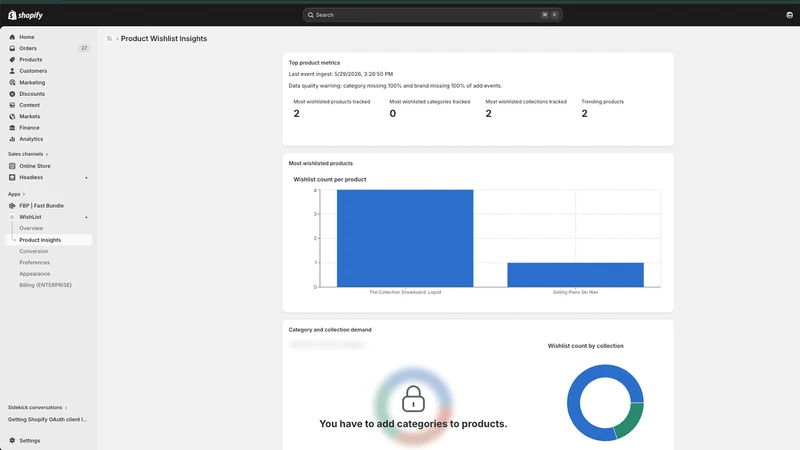800x450 pixels.
Task: Open the Home icon in the sidebar
Action: point(12,37)
